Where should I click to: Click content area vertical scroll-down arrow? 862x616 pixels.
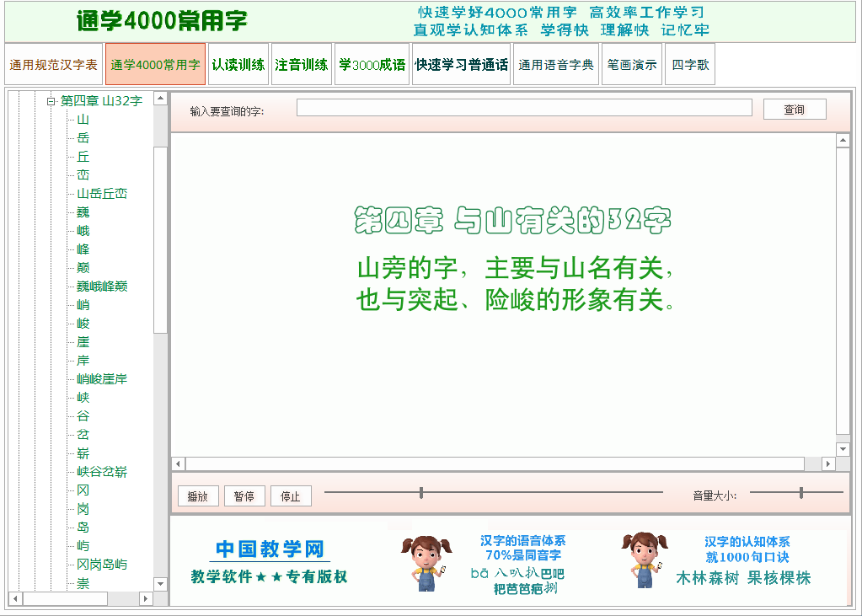point(843,449)
